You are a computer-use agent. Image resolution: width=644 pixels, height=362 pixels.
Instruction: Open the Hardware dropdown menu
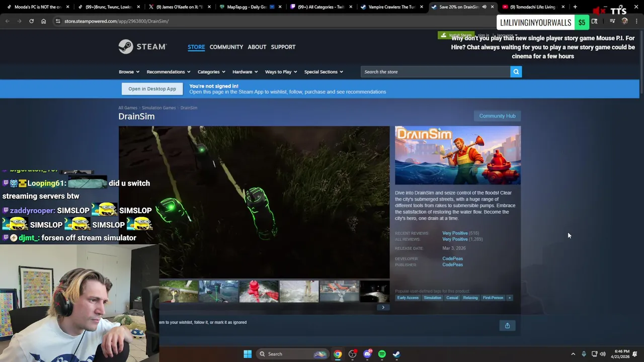[x=245, y=72]
